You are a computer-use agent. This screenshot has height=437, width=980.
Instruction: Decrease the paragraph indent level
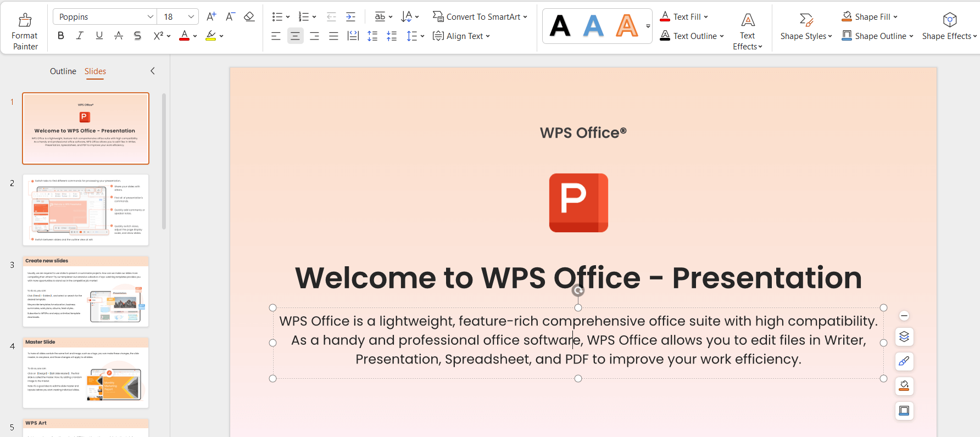(x=331, y=17)
